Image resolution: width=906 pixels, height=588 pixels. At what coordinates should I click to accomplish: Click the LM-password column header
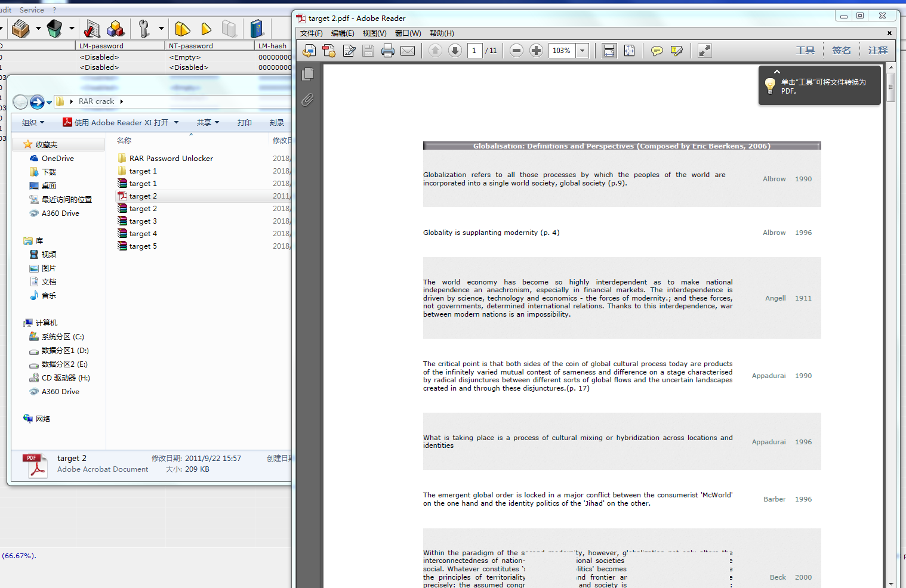tap(120, 46)
